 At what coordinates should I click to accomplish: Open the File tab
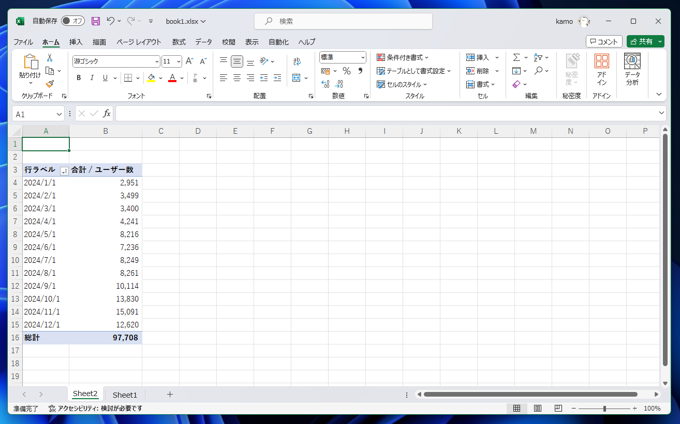[23, 42]
